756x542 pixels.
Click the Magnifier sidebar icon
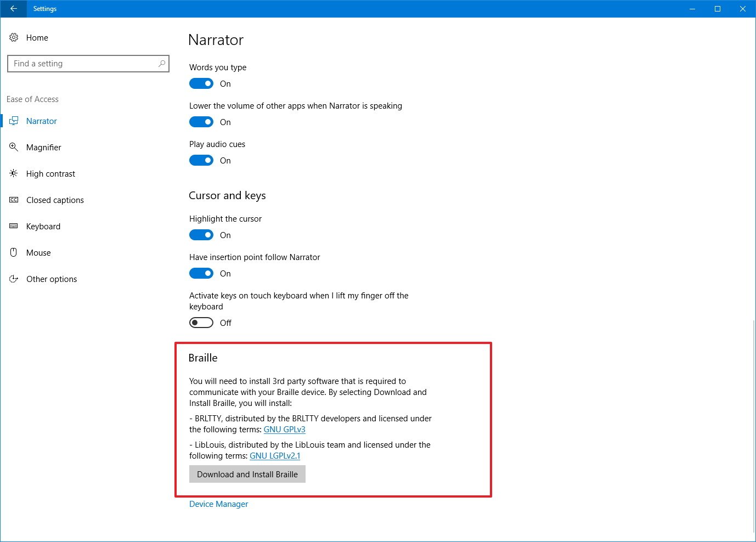14,148
